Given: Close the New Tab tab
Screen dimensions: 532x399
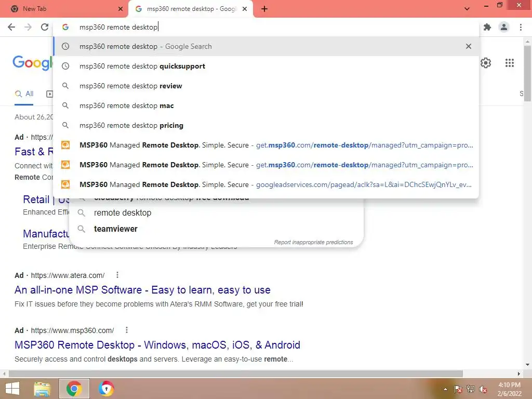Looking at the screenshot, I should click(121, 9).
